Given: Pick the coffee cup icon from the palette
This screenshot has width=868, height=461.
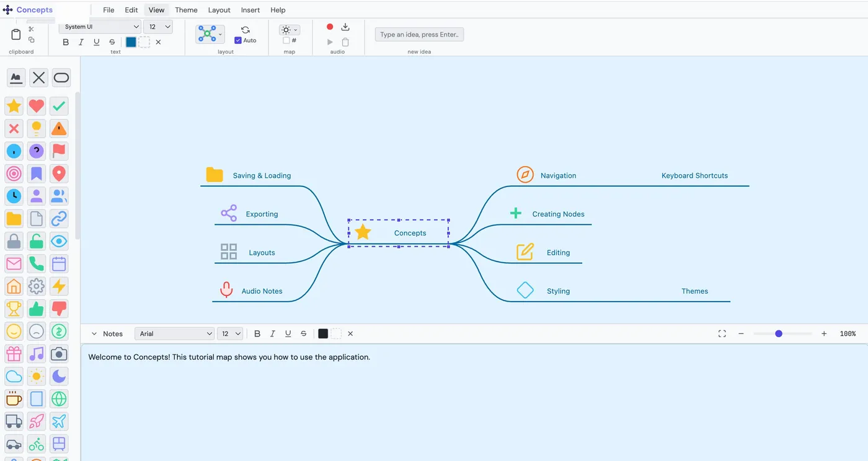Looking at the screenshot, I should pos(14,398).
